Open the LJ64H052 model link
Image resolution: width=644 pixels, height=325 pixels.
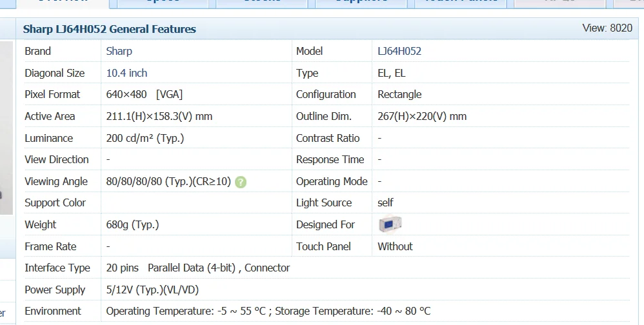pos(399,51)
